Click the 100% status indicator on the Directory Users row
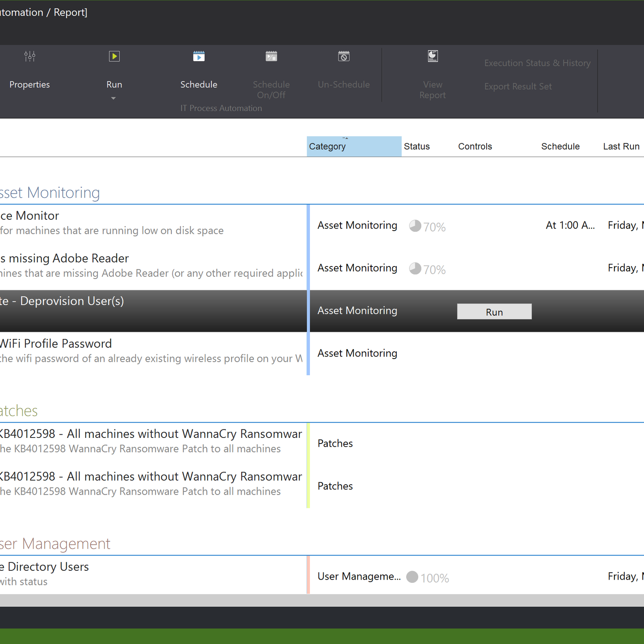The height and width of the screenshot is (644, 644). [412, 577]
